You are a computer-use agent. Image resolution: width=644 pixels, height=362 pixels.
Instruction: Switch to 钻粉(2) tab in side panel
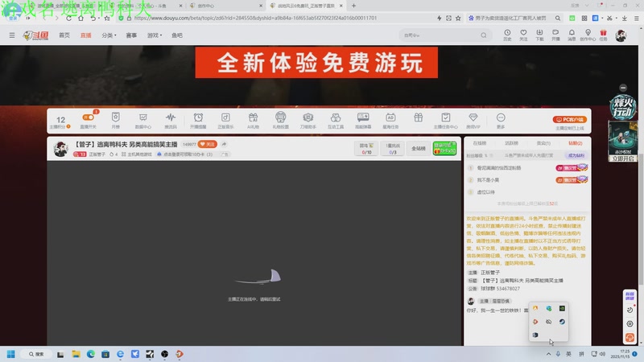coord(576,143)
